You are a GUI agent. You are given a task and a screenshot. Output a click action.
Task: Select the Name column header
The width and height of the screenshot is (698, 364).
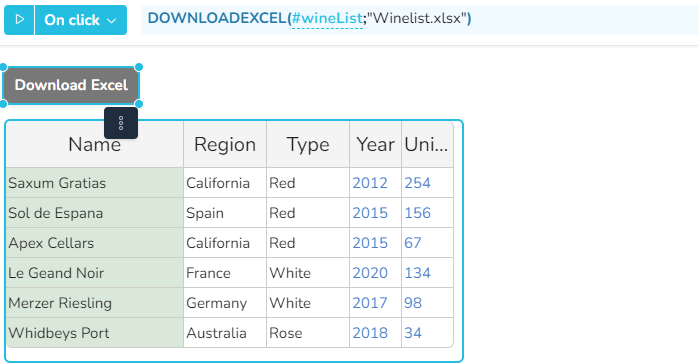point(94,144)
